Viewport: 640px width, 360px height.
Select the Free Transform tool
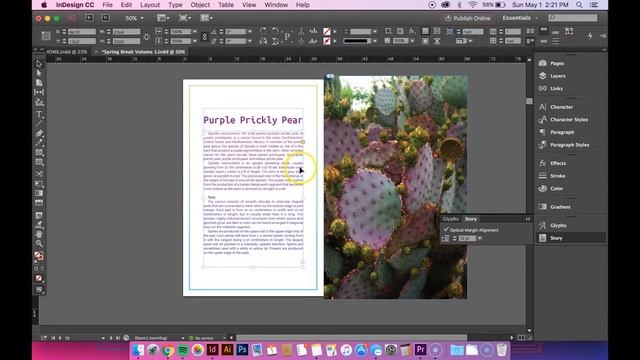39,184
